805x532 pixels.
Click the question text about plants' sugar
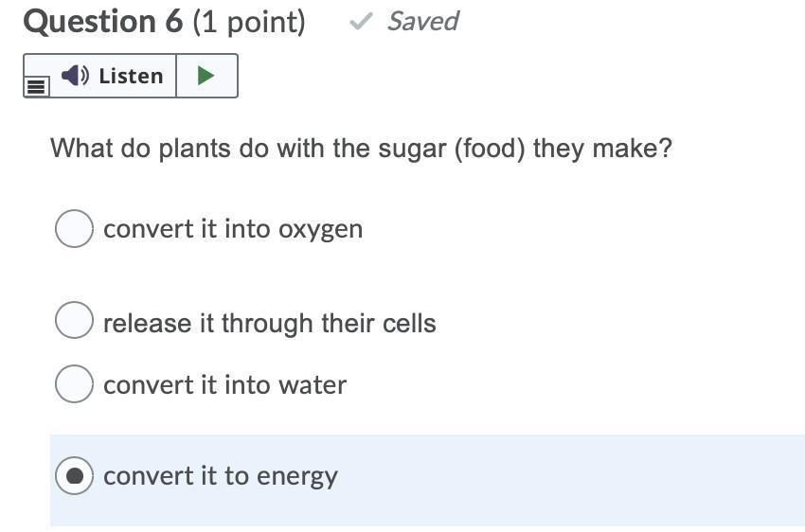361,149
